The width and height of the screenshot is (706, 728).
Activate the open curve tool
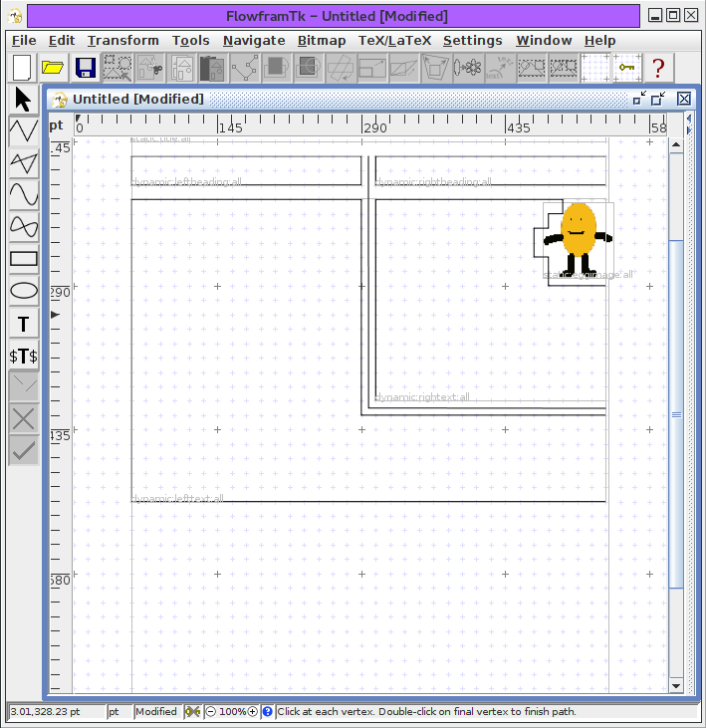coord(24,194)
